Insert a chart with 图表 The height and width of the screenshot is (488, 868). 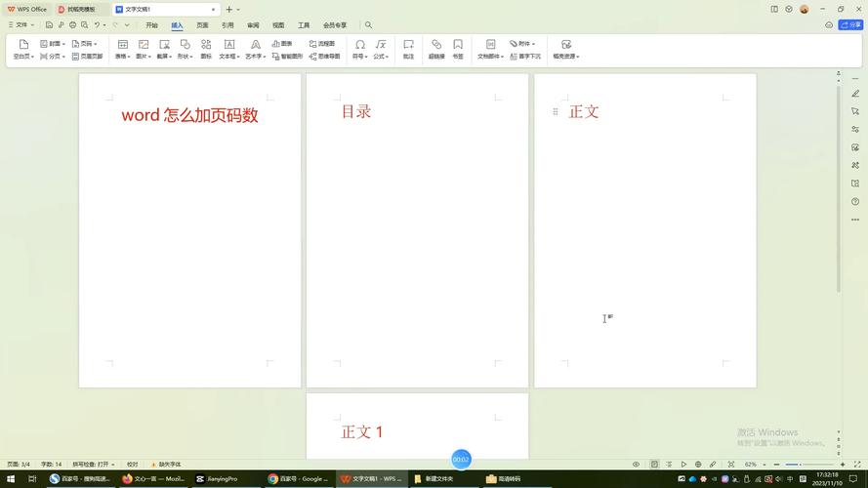tap(282, 43)
